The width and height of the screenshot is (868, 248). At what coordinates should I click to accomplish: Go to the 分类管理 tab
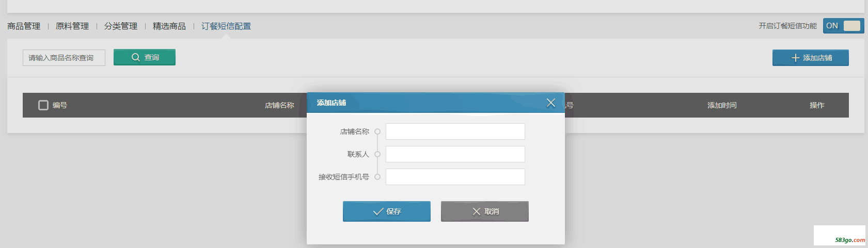(121, 26)
